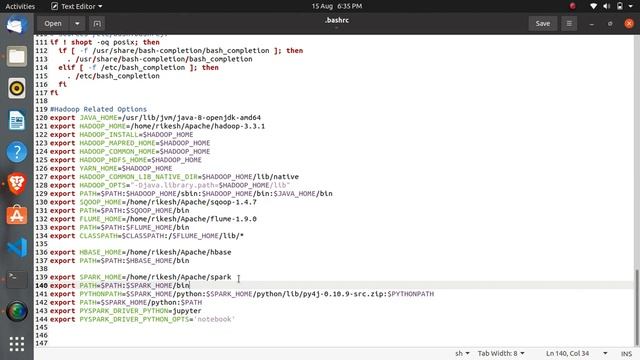Open Thunderbird mail from the dock
This screenshot has height=360, width=640.
click(16, 25)
